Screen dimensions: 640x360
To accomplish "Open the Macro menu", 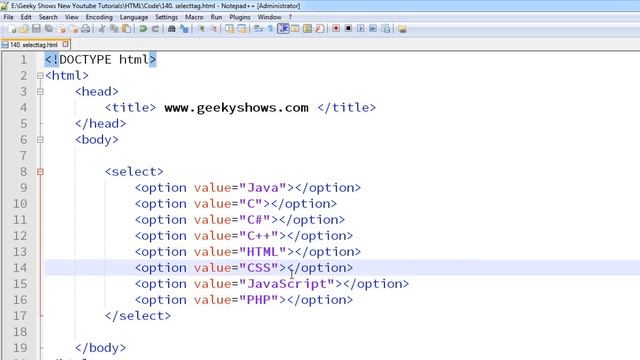I will coord(194,17).
